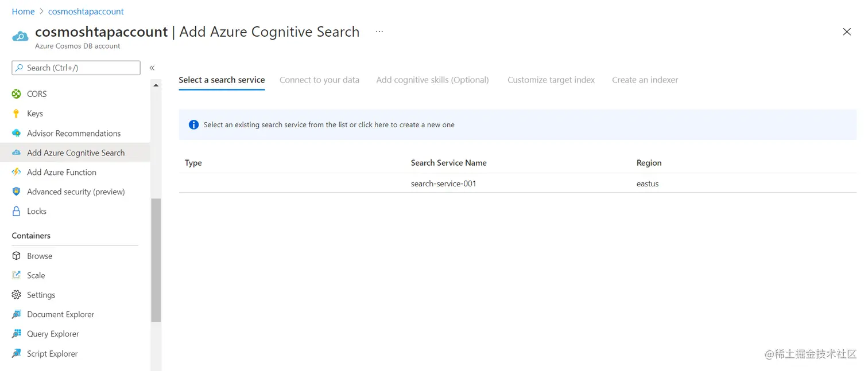Click the info banner to create new service
Screen dimensions: 868x371
[517, 124]
